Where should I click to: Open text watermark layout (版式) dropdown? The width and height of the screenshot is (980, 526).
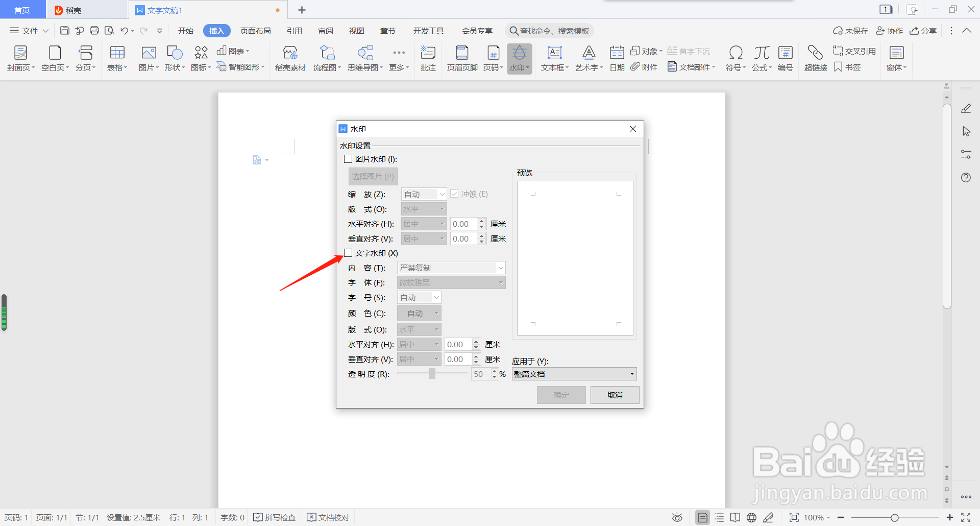(x=420, y=329)
